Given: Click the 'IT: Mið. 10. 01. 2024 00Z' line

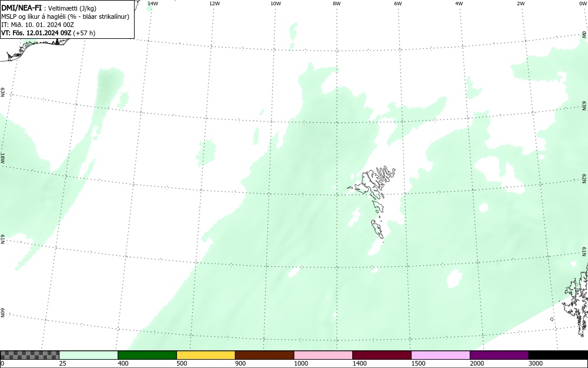Looking at the screenshot, I should pos(38,25).
